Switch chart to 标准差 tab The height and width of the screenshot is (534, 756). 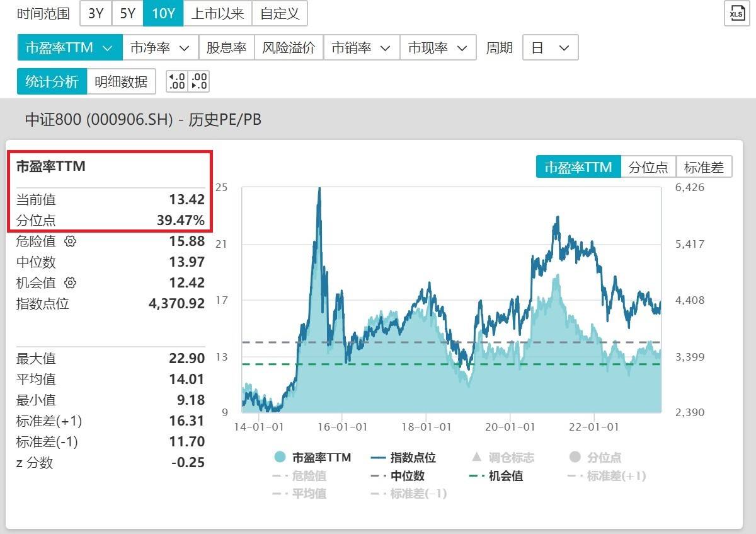pyautogui.click(x=704, y=167)
